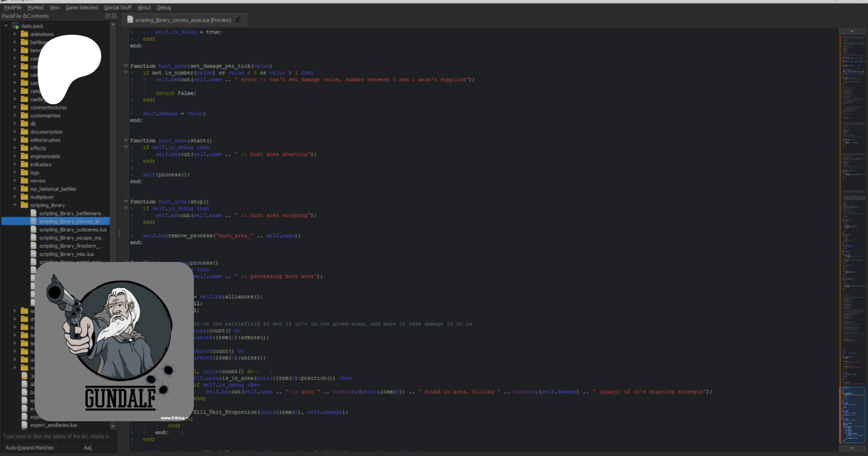Click the scripting_library folder icon
868x456 pixels.
point(24,205)
